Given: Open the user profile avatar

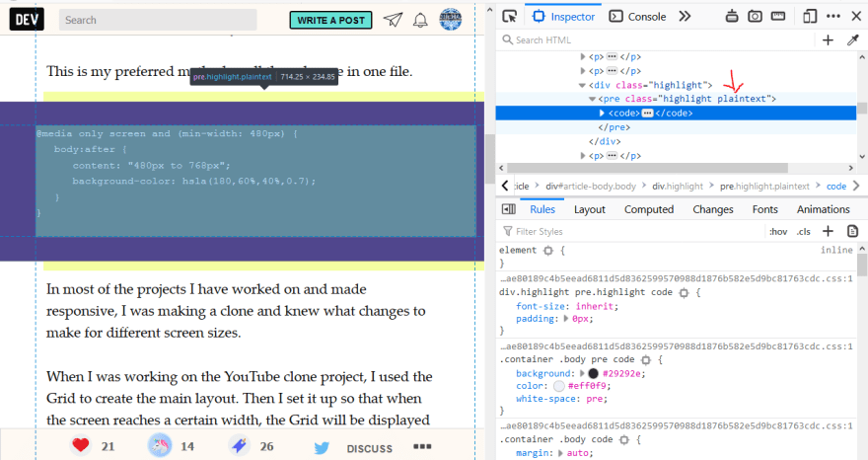Looking at the screenshot, I should pyautogui.click(x=451, y=20).
